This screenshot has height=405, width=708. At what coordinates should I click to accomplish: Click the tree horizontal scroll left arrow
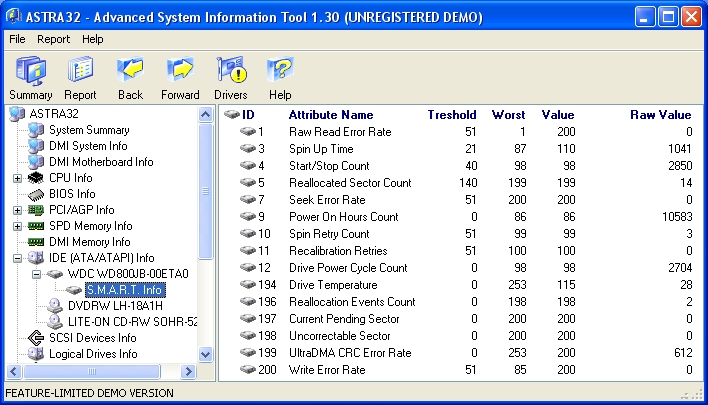click(x=14, y=371)
